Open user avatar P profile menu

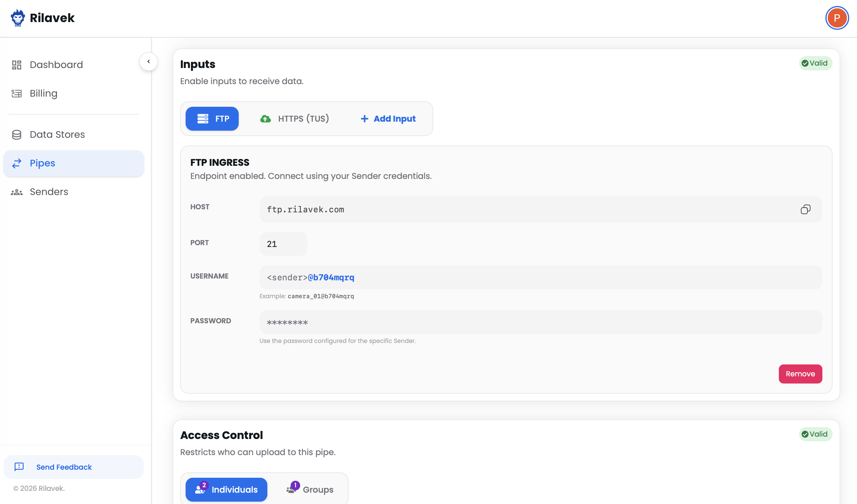pyautogui.click(x=837, y=18)
